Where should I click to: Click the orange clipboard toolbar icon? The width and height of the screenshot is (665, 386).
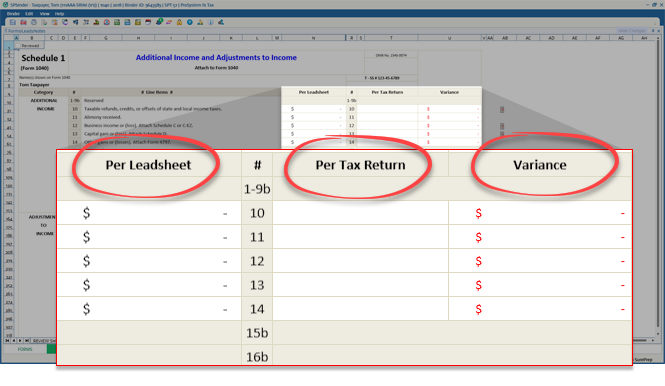coord(55,22)
